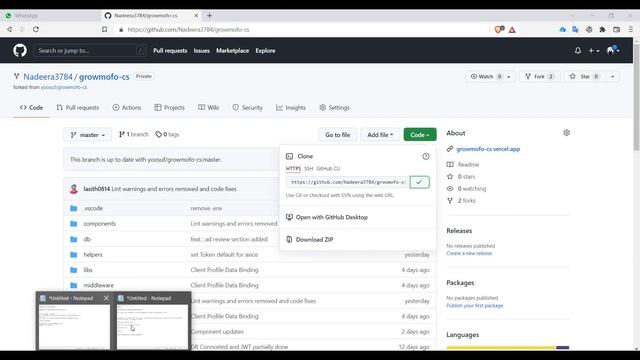640x360 pixels.
Task: Click Publish your first package
Action: [475, 306]
